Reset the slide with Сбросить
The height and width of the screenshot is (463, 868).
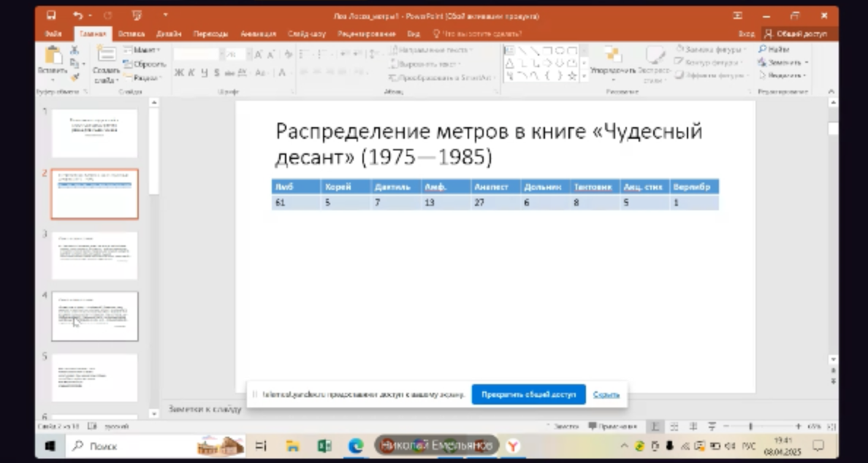pyautogui.click(x=145, y=64)
